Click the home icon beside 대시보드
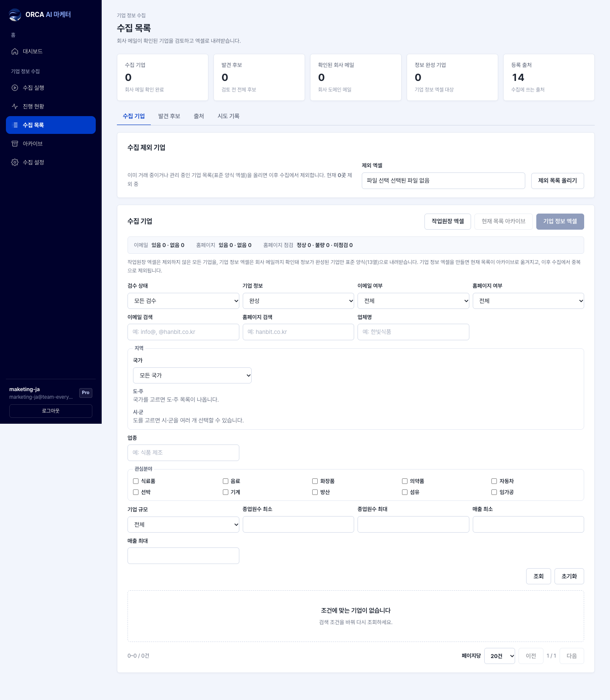 pyautogui.click(x=15, y=51)
